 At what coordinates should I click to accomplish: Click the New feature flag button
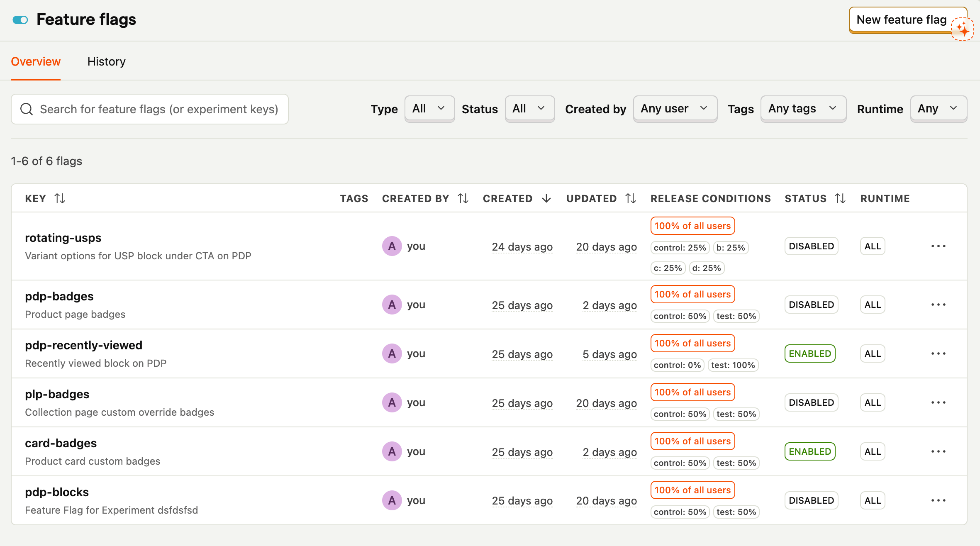[x=901, y=19]
